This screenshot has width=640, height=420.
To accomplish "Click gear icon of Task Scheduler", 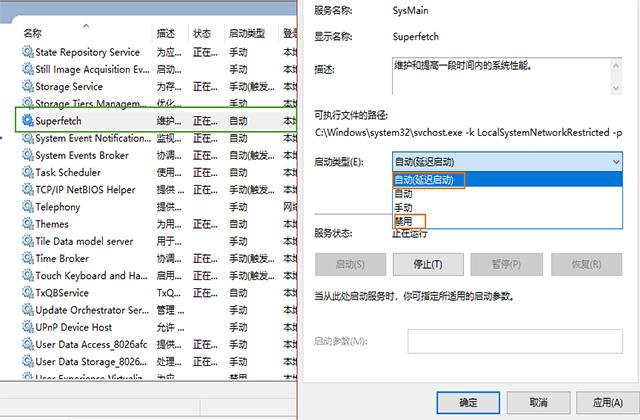I will (28, 172).
